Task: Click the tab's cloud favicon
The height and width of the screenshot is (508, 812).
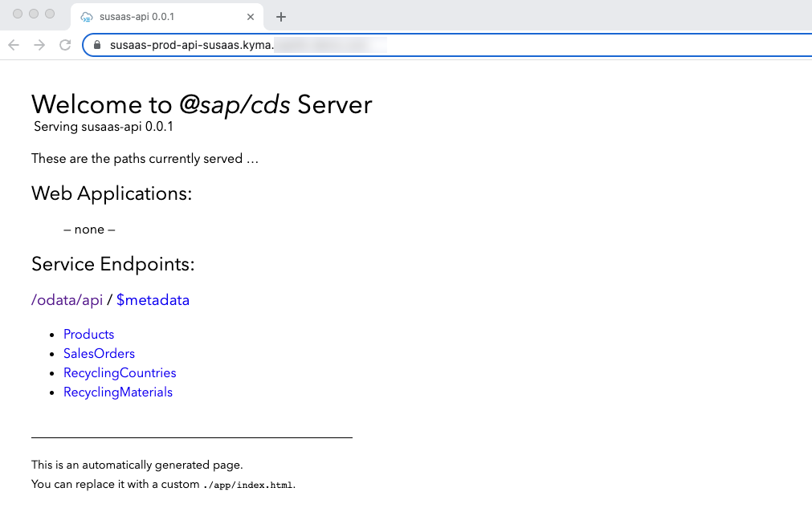Action: (x=87, y=17)
